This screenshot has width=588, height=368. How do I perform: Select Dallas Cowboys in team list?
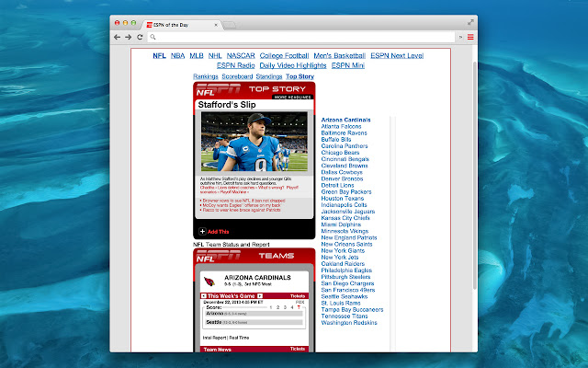[x=342, y=172]
